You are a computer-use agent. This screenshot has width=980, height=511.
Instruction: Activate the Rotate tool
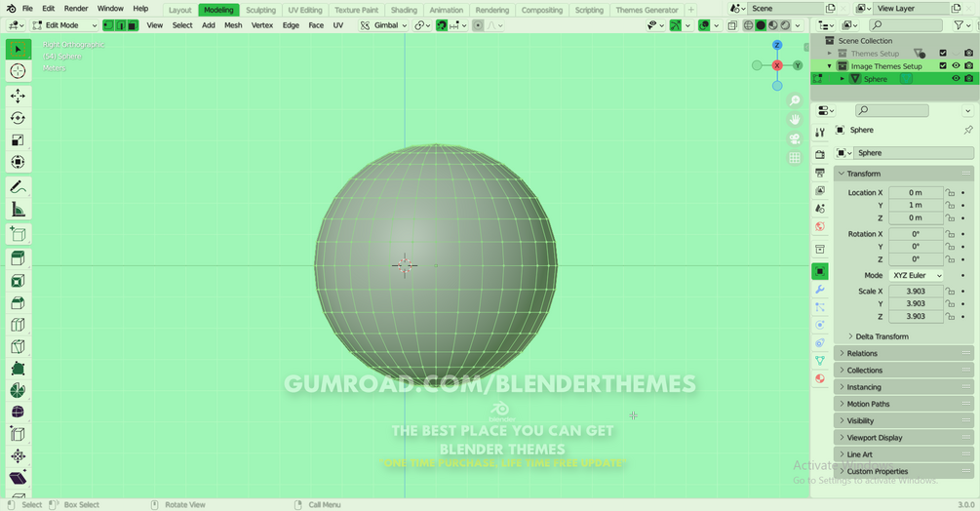pos(19,118)
